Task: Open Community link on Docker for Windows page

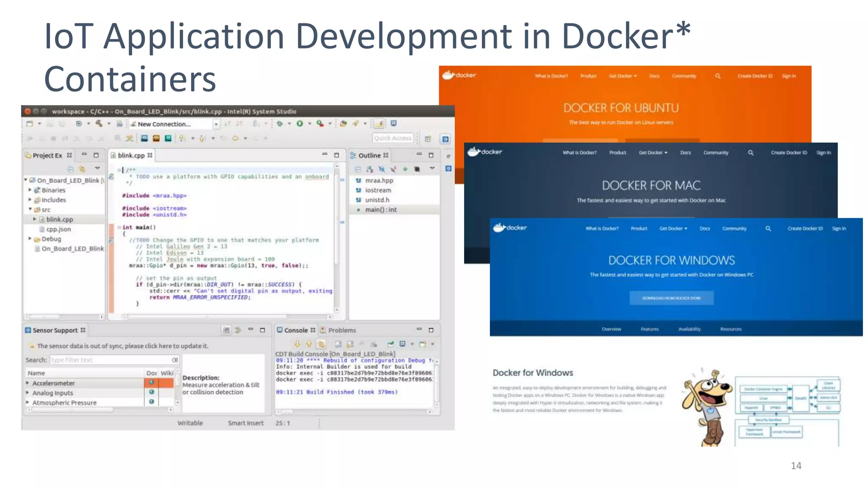Action: 734,228
